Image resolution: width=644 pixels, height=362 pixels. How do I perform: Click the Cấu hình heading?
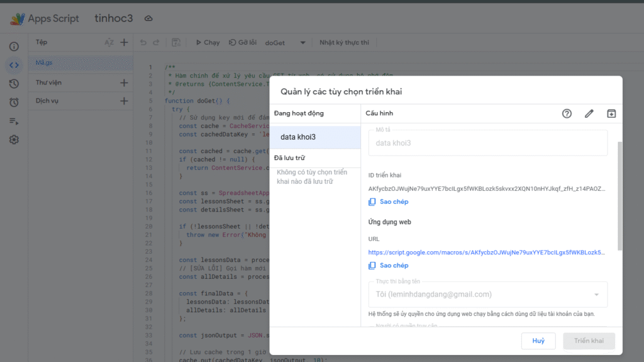click(379, 113)
